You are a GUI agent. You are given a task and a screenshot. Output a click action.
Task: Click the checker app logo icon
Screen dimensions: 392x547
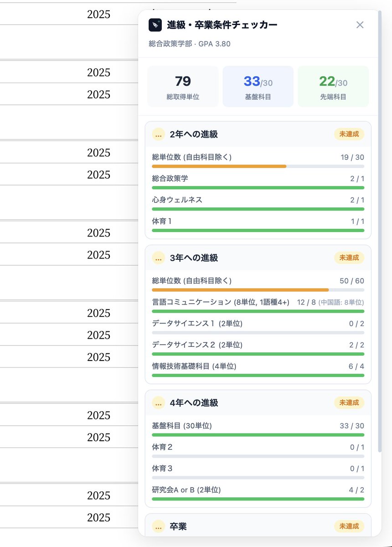[155, 25]
